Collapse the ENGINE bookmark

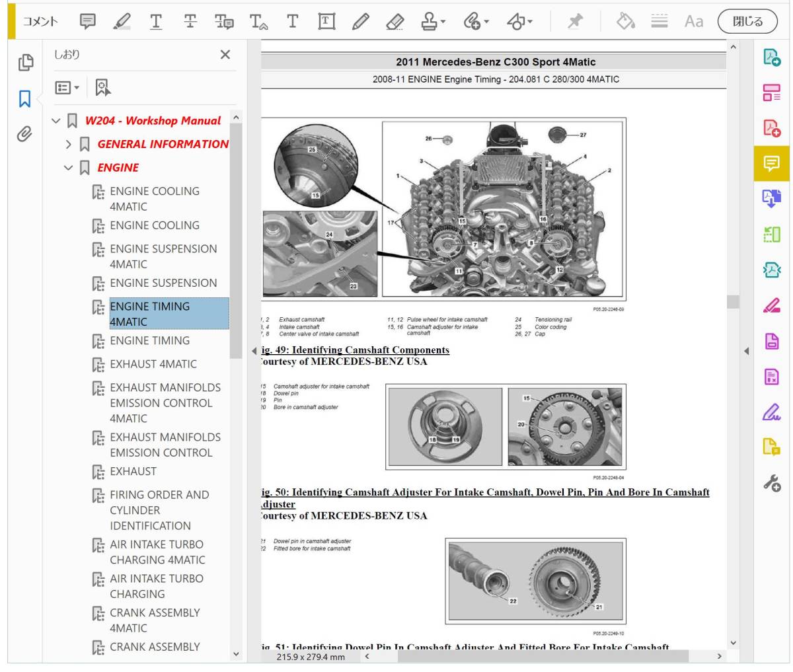click(69, 168)
